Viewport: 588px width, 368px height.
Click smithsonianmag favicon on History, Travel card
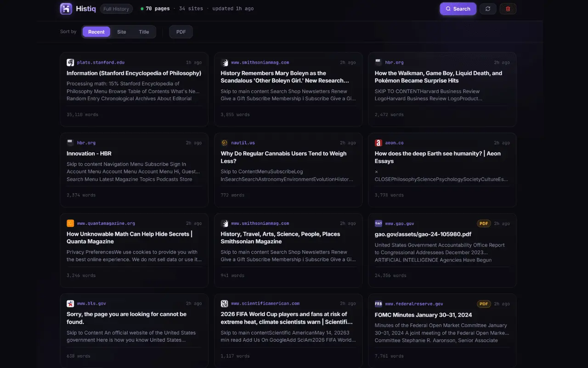click(224, 224)
